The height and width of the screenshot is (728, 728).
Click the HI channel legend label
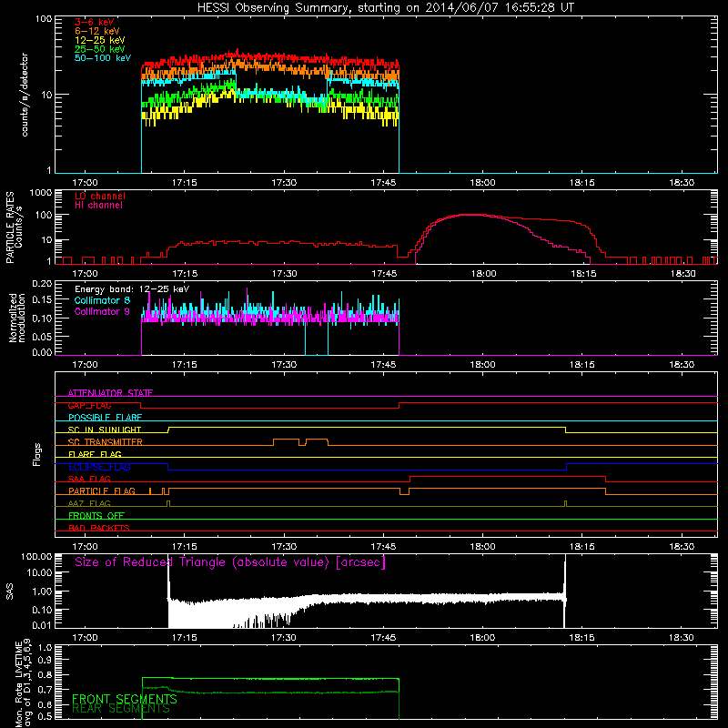(x=98, y=206)
